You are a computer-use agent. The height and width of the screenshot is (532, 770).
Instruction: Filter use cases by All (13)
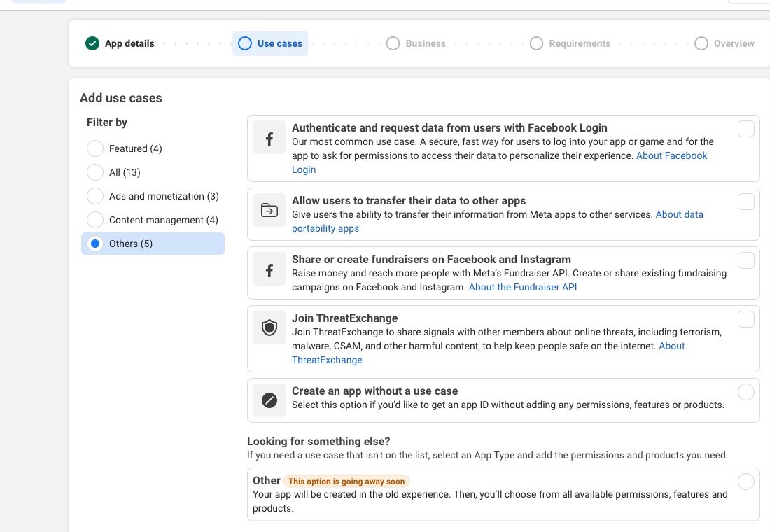click(x=95, y=172)
